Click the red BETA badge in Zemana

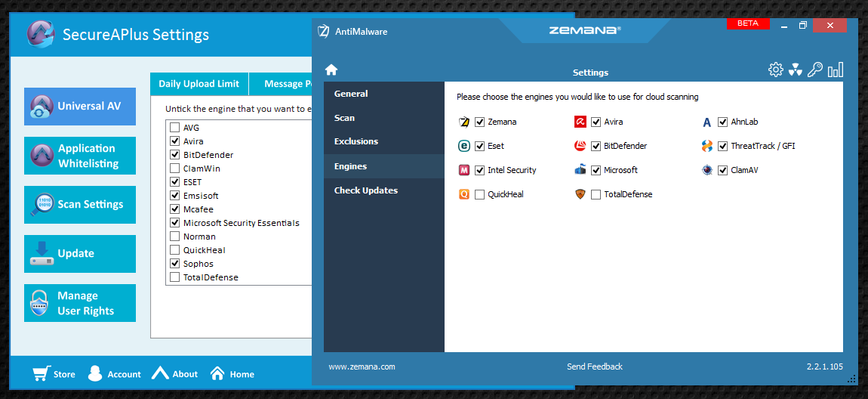click(749, 24)
